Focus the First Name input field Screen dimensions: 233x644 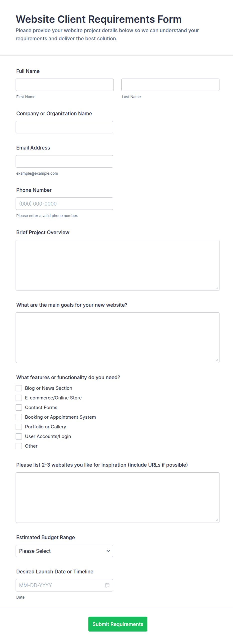pos(65,85)
